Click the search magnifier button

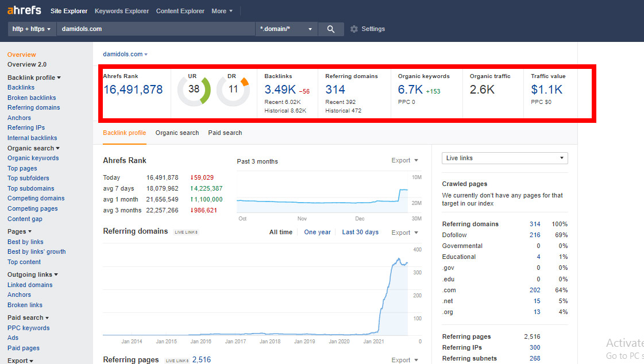click(x=331, y=29)
